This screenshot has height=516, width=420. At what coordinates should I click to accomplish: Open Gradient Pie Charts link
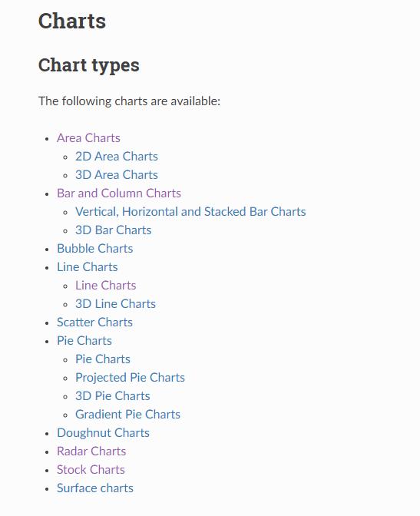(127, 415)
